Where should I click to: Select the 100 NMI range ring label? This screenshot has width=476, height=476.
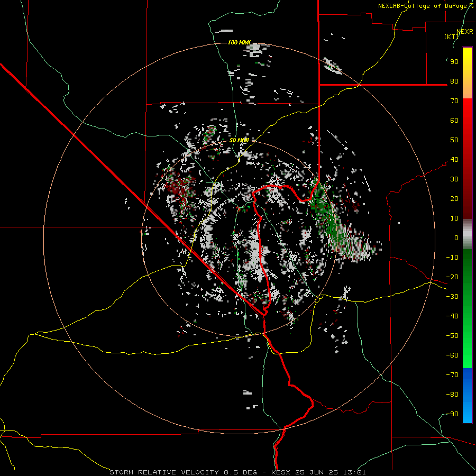tap(239, 42)
